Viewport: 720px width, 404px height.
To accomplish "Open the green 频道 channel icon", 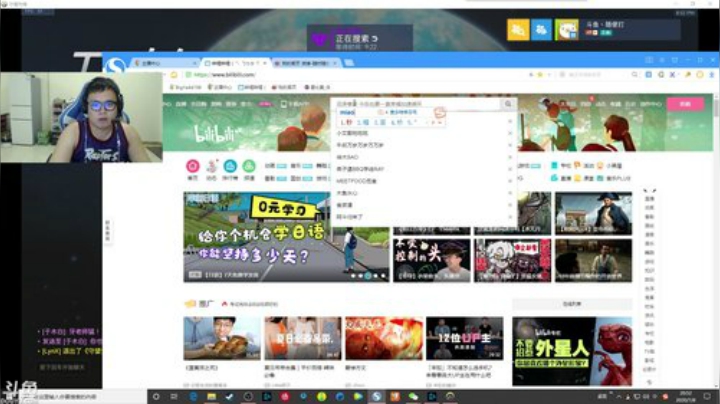I will 249,166.
